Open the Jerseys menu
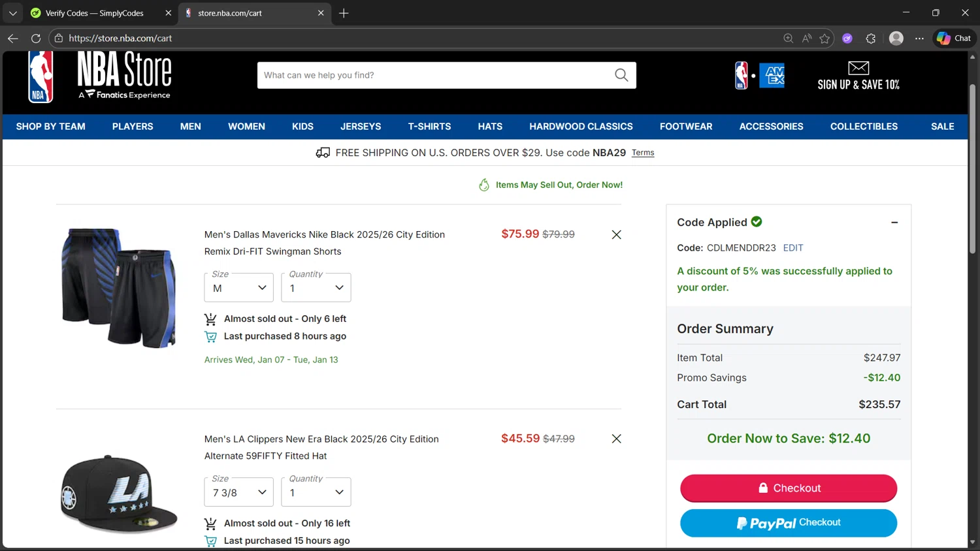980x551 pixels. click(x=361, y=127)
